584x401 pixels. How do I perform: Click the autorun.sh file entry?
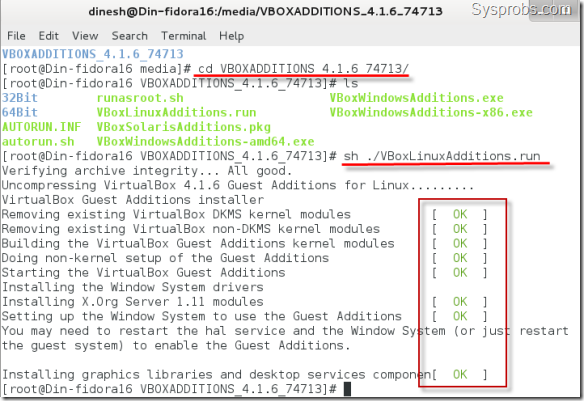coord(38,142)
